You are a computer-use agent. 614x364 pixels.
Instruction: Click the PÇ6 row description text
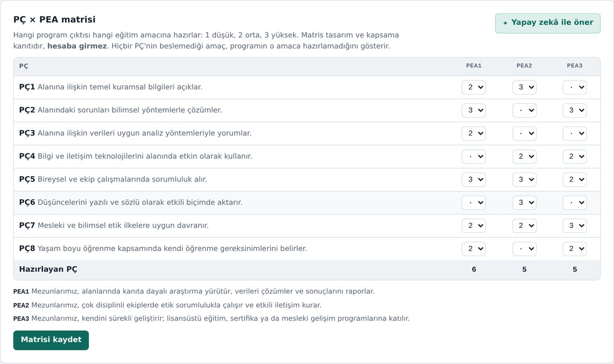[140, 202]
